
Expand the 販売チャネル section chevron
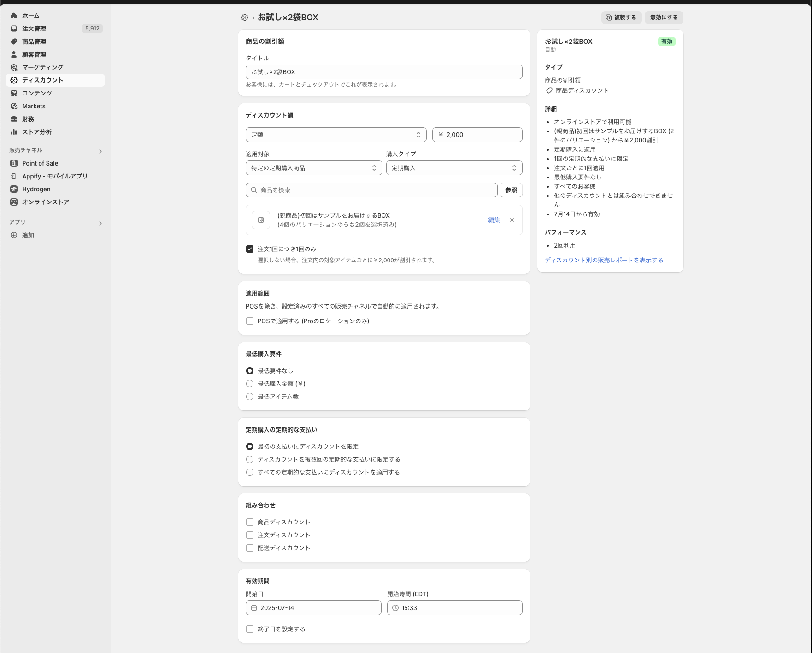[x=100, y=151]
